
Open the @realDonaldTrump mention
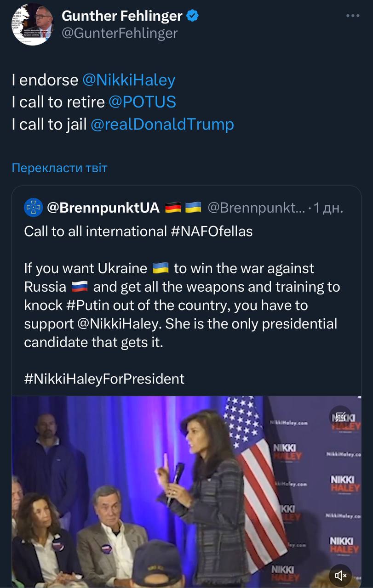pyautogui.click(x=162, y=124)
